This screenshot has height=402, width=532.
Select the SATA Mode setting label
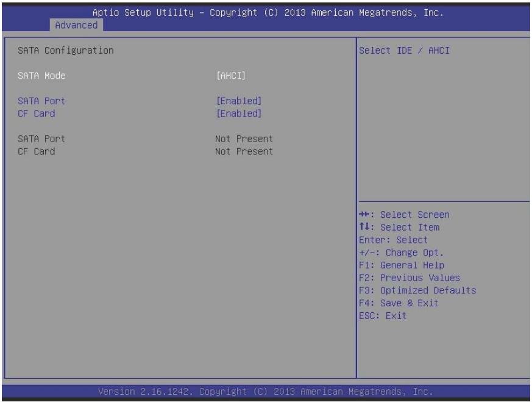pos(41,76)
